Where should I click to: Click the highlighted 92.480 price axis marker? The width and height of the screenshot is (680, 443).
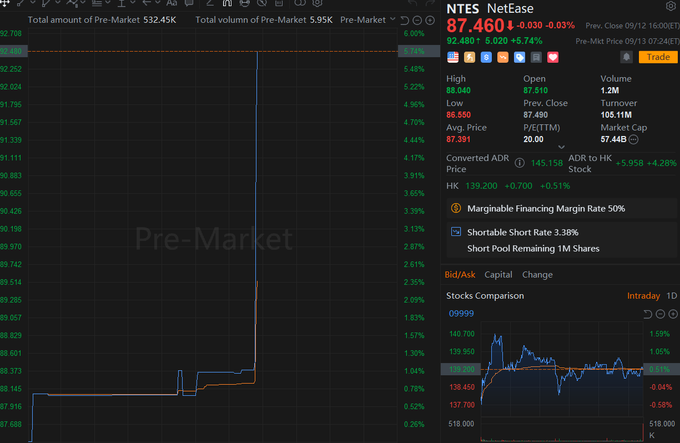tap(13, 51)
